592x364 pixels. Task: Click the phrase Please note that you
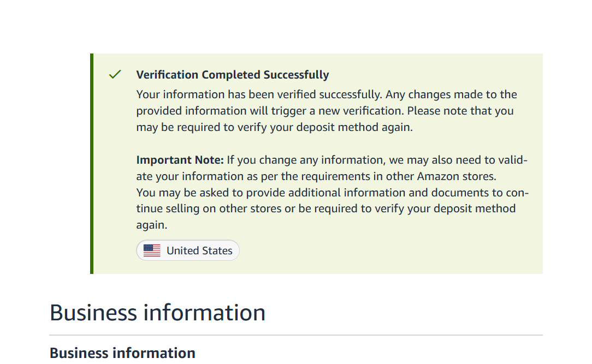[x=460, y=111]
